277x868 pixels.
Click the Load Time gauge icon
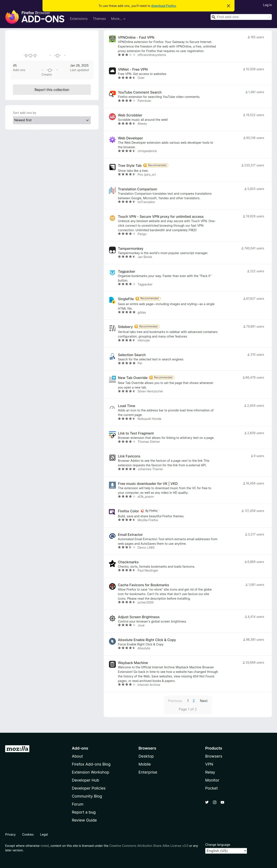click(112, 408)
